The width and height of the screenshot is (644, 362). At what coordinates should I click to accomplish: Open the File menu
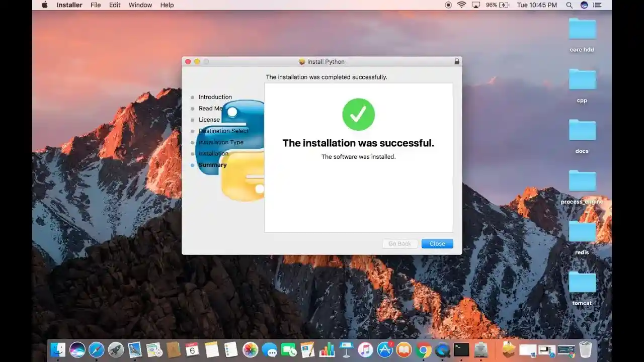96,5
